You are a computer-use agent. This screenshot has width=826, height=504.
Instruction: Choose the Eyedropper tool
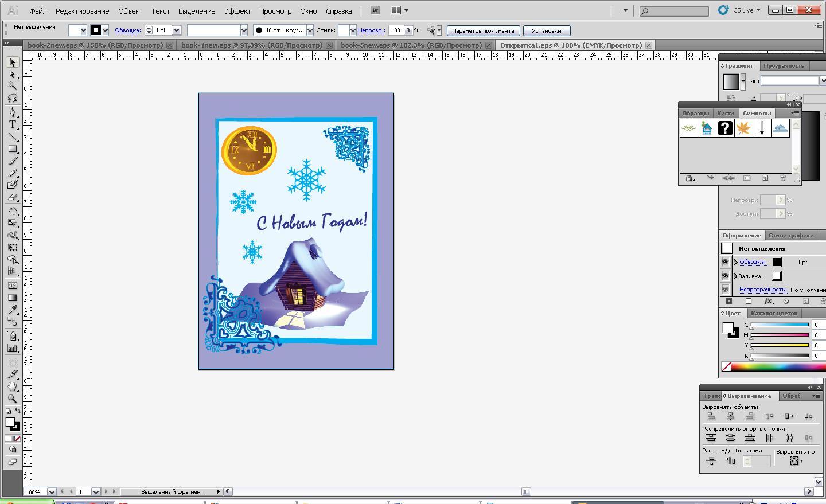pyautogui.click(x=12, y=310)
